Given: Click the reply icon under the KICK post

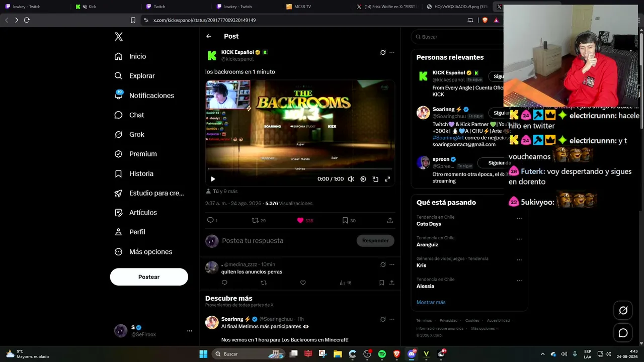Looking at the screenshot, I should [x=211, y=220].
